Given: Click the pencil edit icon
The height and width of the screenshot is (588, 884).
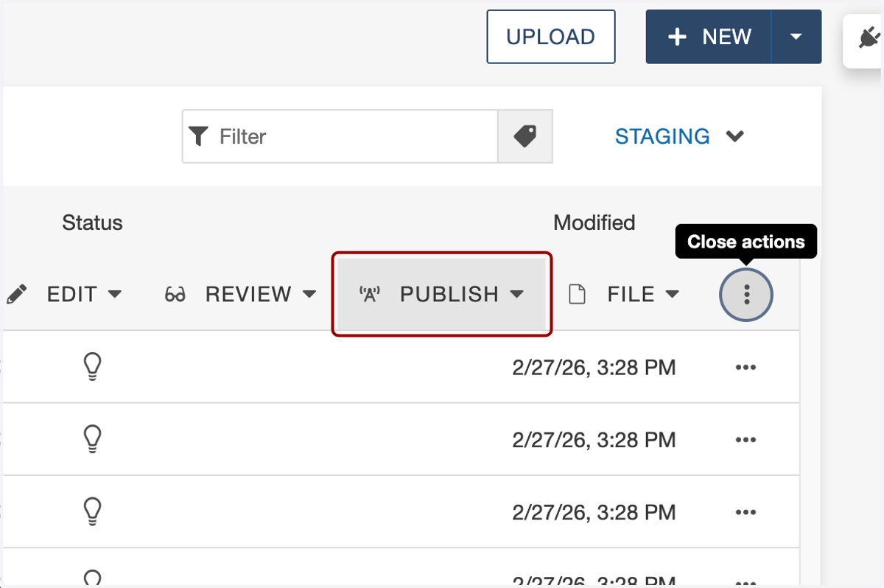Looking at the screenshot, I should pyautogui.click(x=16, y=294).
